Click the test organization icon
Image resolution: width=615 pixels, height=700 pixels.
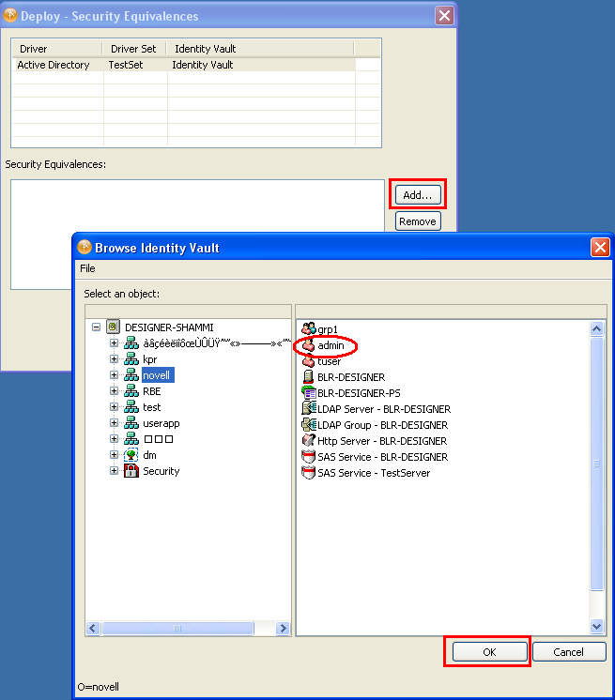(131, 407)
